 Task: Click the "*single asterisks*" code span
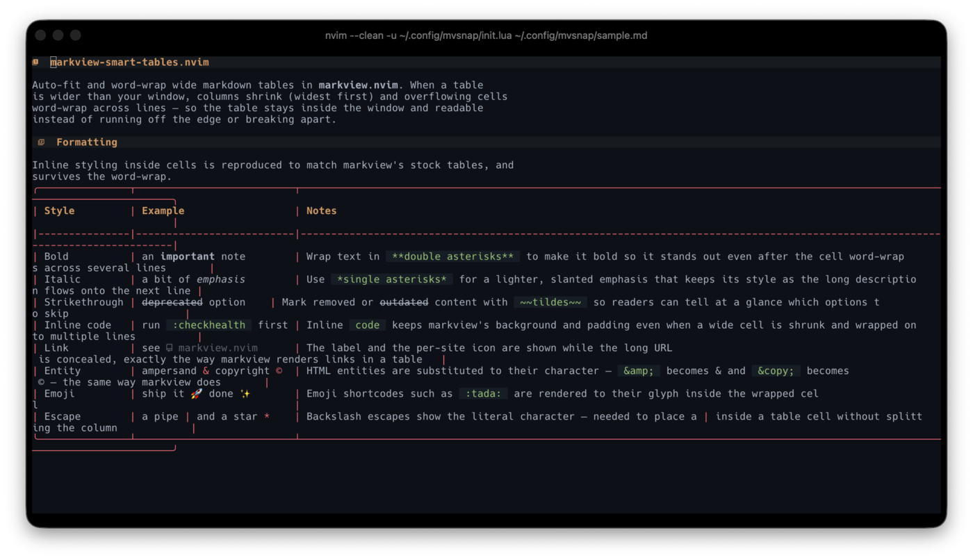(392, 279)
